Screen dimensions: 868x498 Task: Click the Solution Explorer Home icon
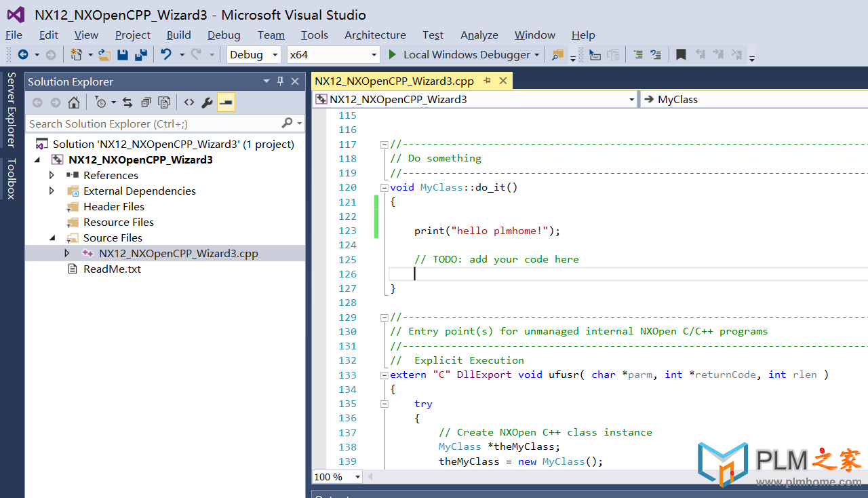(74, 102)
